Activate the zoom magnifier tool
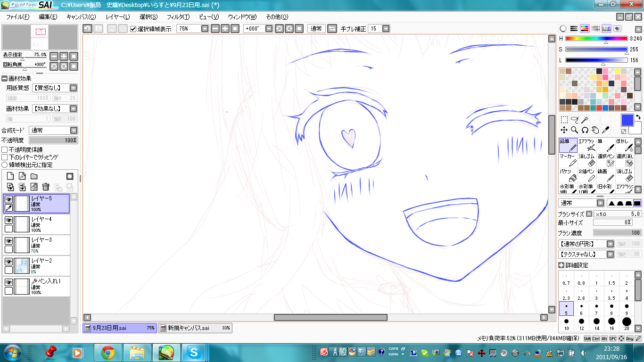Screen dimensions: 644x362 [574, 130]
